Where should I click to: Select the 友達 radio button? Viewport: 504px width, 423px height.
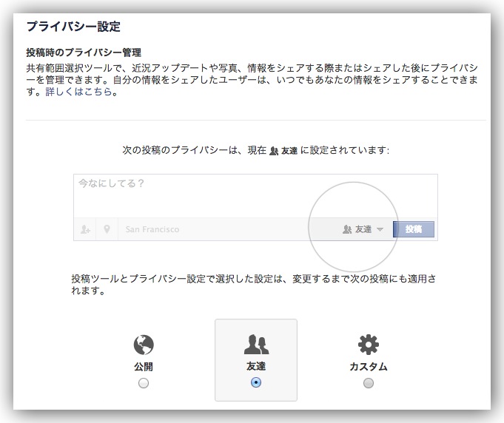[x=256, y=383]
